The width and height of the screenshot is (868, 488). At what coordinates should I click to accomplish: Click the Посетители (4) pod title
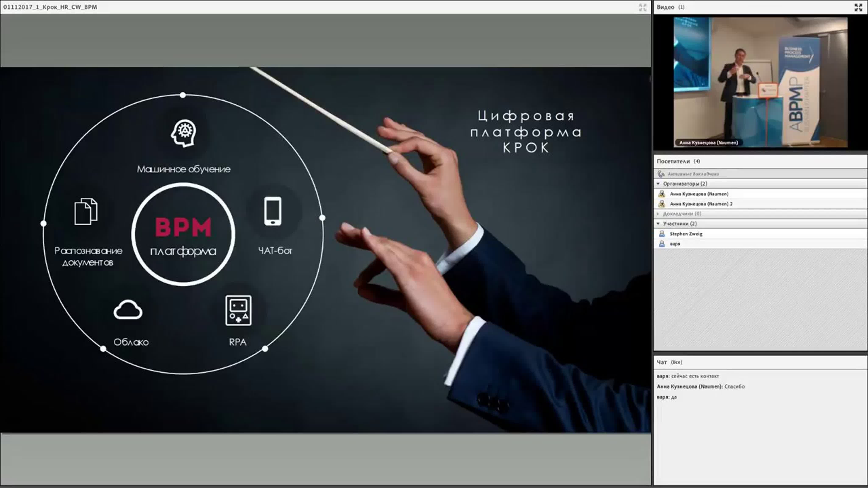pos(678,161)
